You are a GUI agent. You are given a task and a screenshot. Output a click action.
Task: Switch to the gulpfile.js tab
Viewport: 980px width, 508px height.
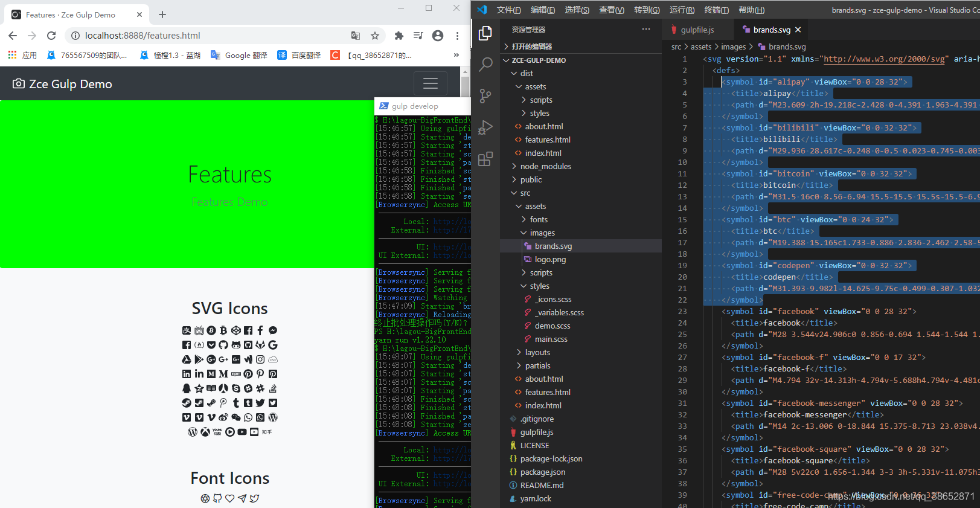(x=697, y=30)
